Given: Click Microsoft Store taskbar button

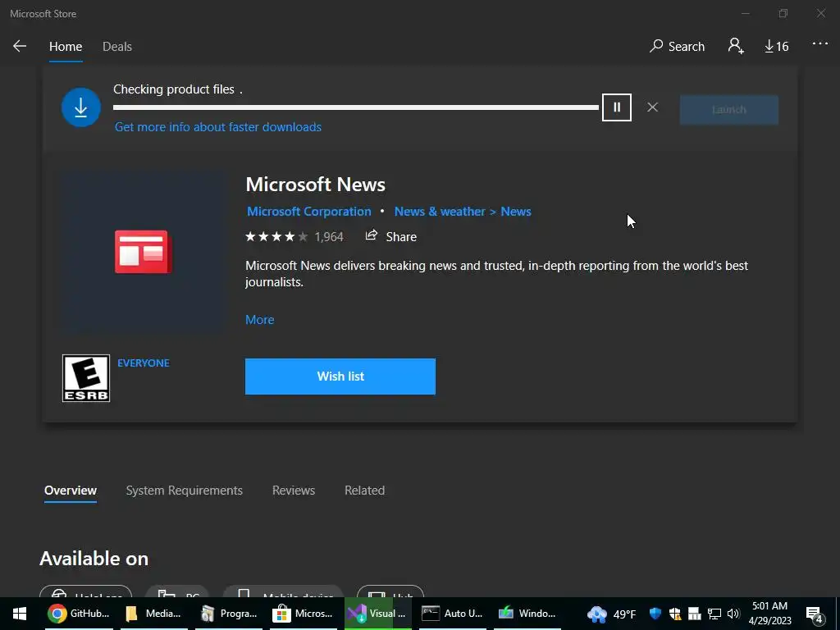Looking at the screenshot, I should click(x=304, y=614).
